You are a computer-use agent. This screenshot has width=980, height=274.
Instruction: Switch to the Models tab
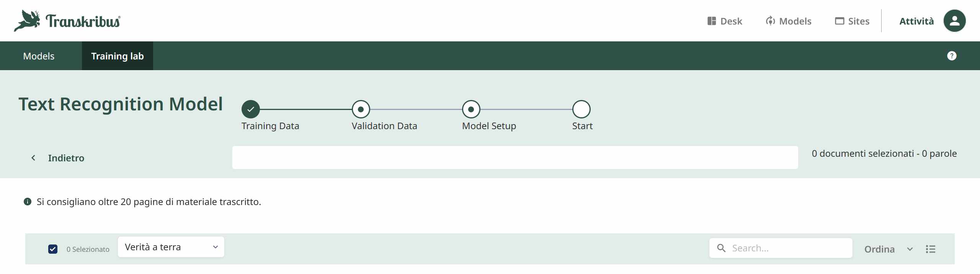tap(39, 56)
